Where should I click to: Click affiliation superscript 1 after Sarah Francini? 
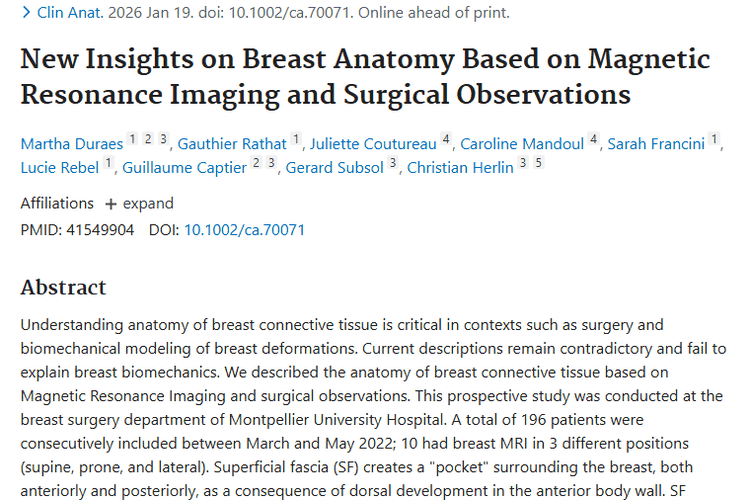(x=714, y=140)
